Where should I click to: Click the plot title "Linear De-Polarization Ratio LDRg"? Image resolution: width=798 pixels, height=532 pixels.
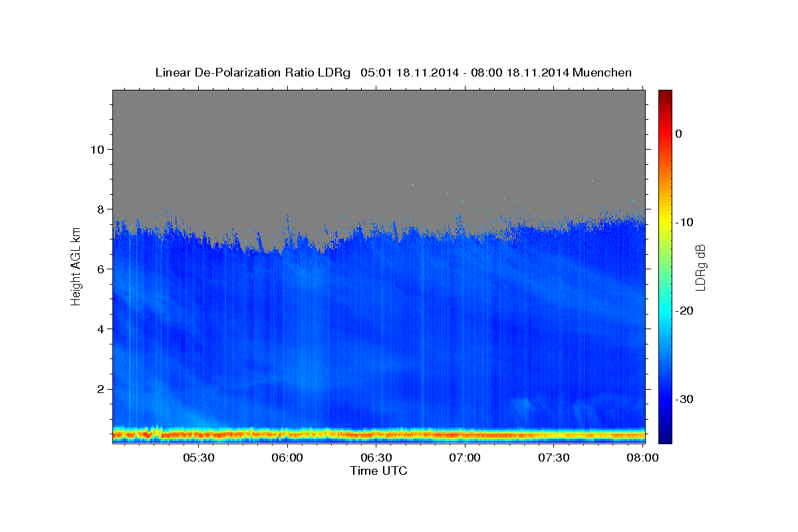[x=253, y=72]
